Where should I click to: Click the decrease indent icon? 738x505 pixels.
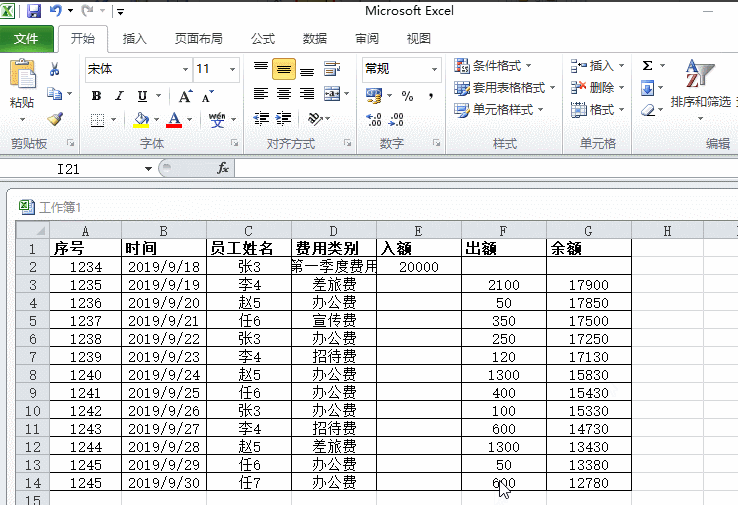click(x=261, y=119)
